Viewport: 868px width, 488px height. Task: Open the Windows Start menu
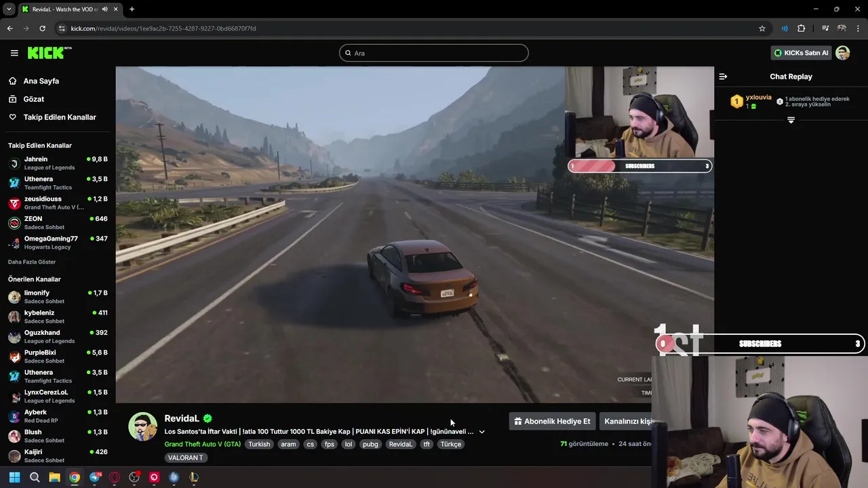point(14,477)
